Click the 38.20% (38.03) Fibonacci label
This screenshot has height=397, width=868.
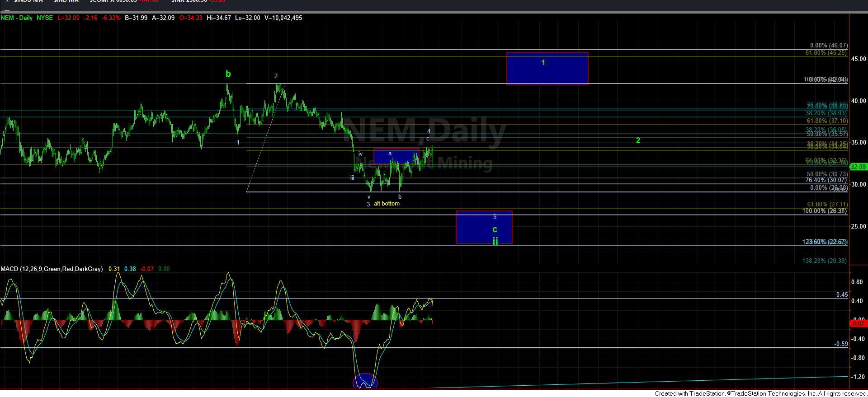[x=826, y=113]
